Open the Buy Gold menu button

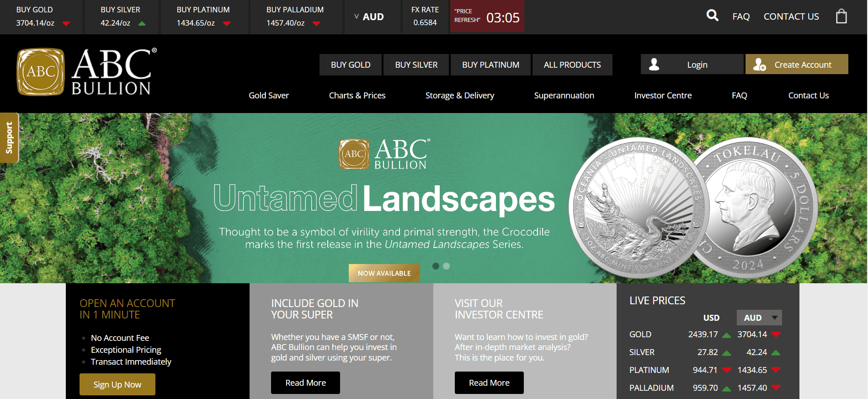(351, 65)
